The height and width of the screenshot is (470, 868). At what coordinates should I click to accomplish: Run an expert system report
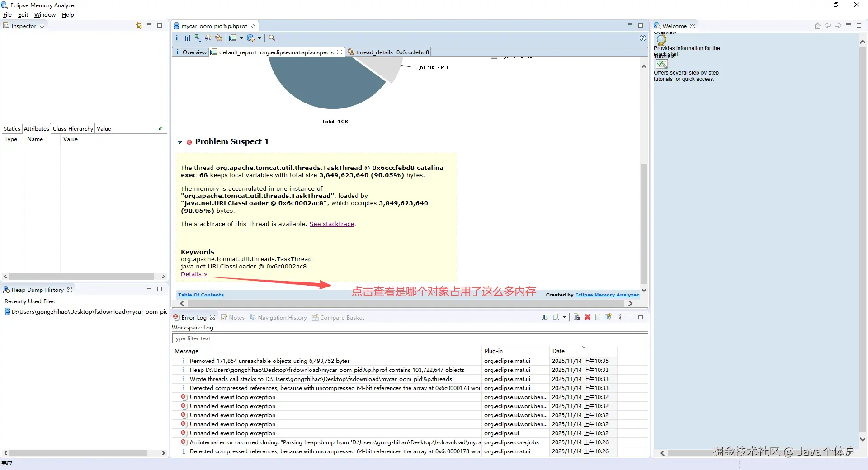[x=233, y=38]
